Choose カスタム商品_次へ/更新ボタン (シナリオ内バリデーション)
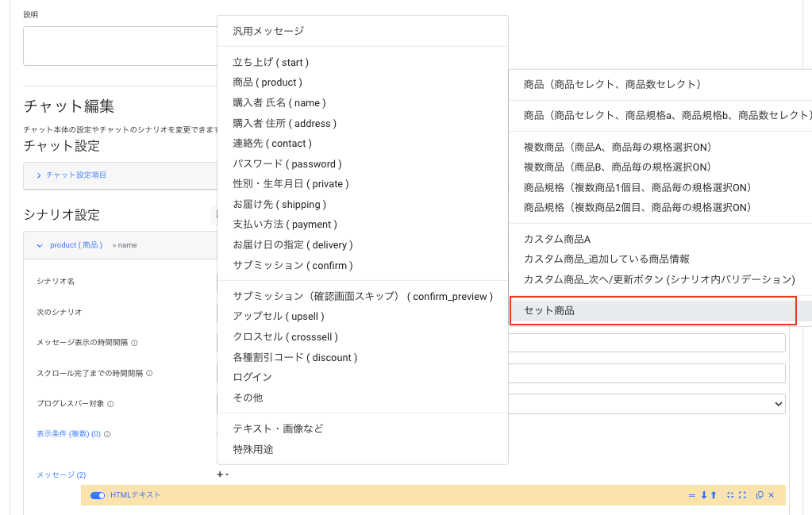This screenshot has width=812, height=515. 660,279
